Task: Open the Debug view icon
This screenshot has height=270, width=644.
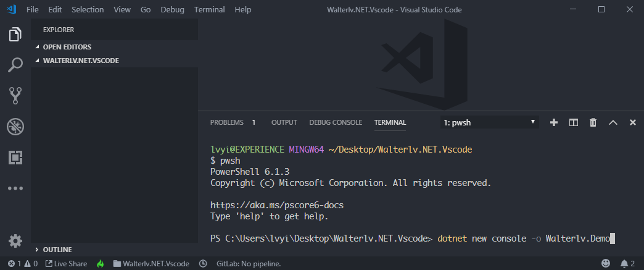Action: (15, 127)
